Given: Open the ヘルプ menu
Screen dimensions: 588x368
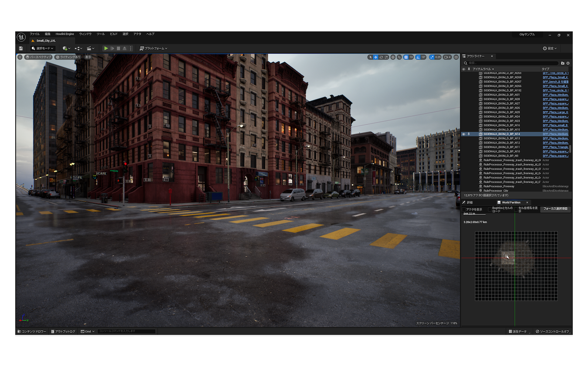Looking at the screenshot, I should pos(150,34).
